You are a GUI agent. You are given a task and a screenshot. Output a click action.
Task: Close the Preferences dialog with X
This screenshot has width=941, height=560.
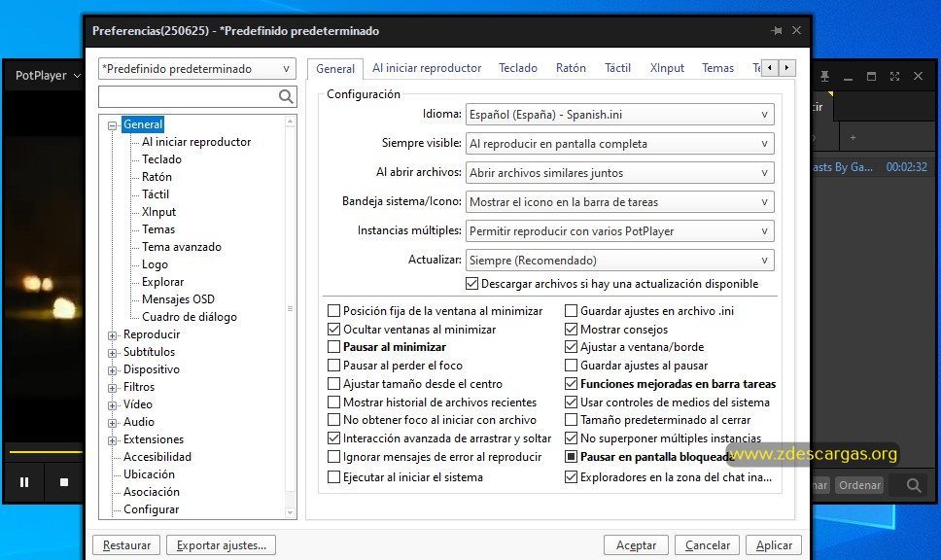796,30
